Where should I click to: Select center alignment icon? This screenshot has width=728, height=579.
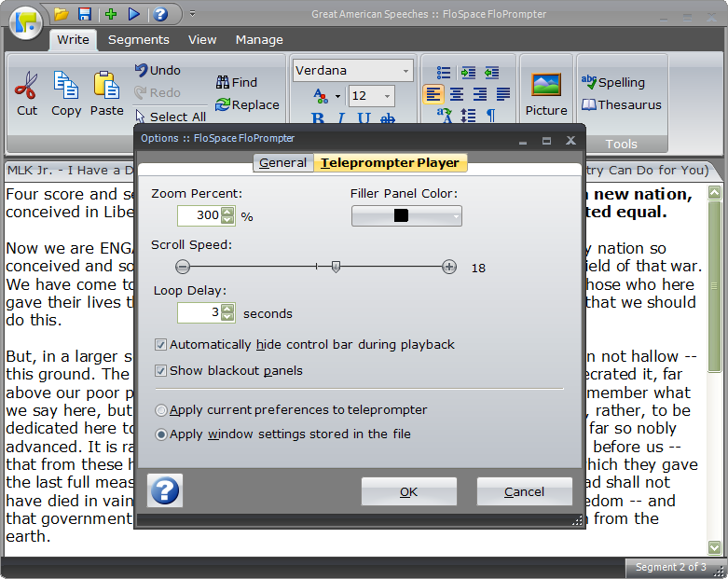coord(457,95)
